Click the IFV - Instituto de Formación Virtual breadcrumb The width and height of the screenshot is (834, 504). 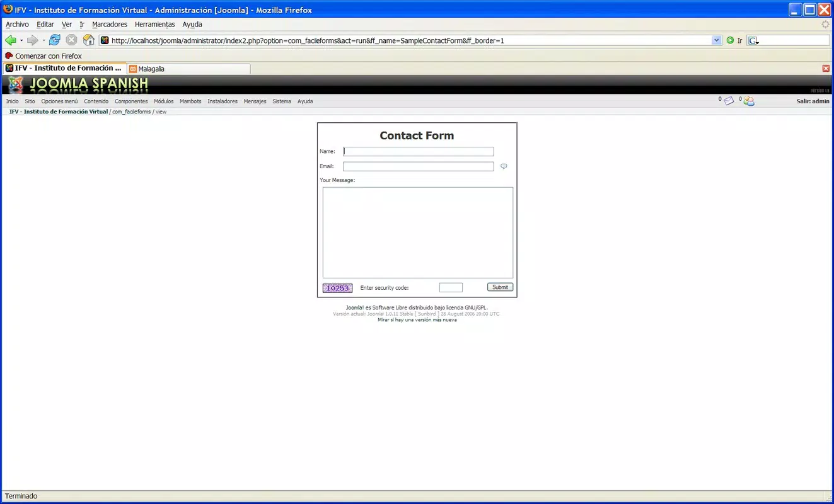(59, 112)
